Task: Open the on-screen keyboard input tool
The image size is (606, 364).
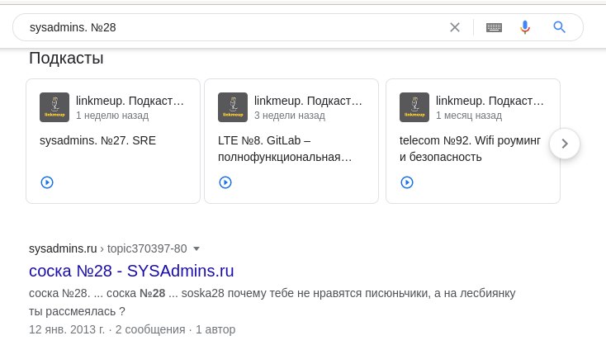Action: 494,27
